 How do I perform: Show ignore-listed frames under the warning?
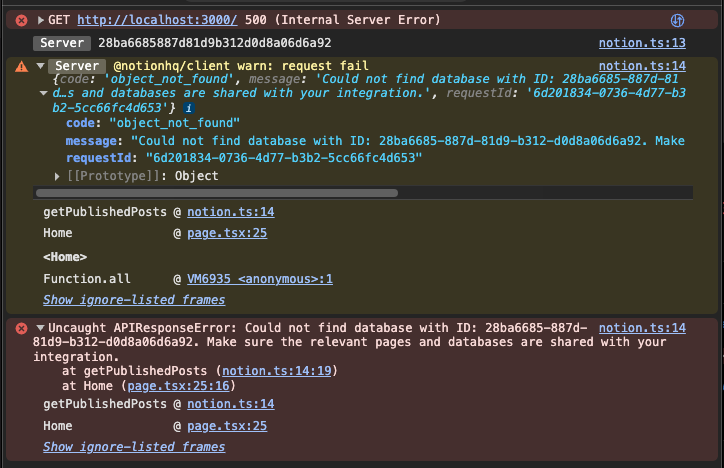[x=134, y=300]
